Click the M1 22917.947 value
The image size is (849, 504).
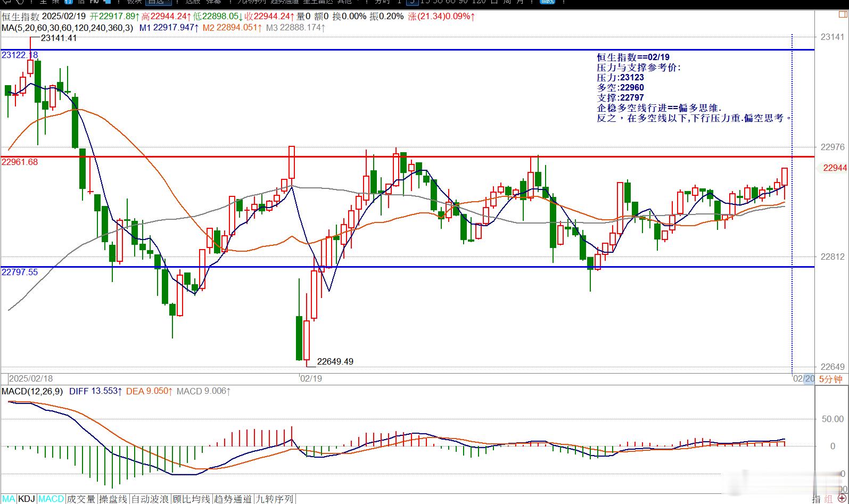click(x=169, y=27)
